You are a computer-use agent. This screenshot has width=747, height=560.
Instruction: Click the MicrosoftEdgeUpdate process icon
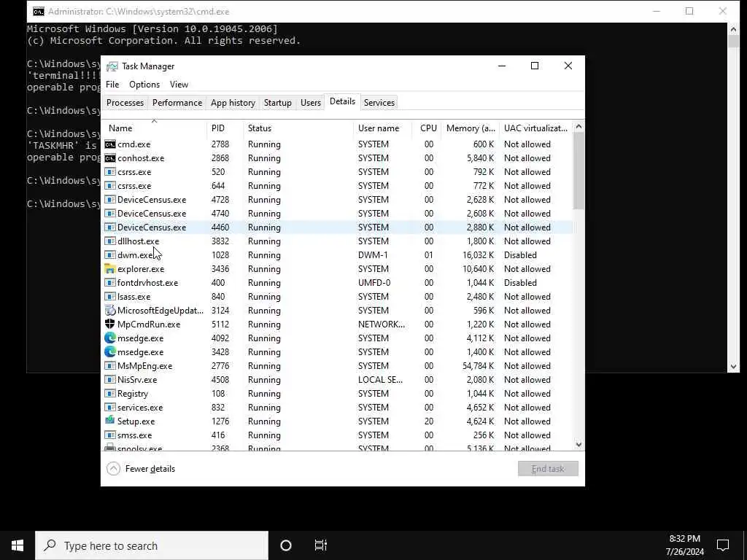pos(110,311)
